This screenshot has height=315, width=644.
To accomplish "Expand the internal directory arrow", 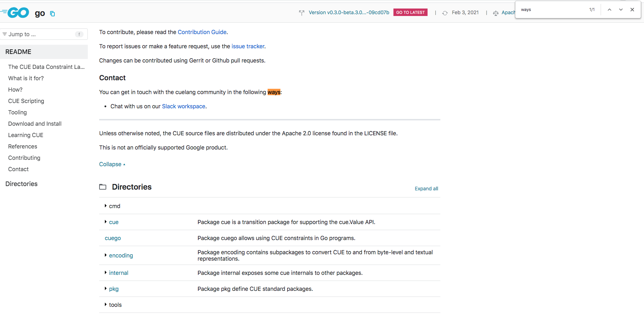I will [106, 272].
